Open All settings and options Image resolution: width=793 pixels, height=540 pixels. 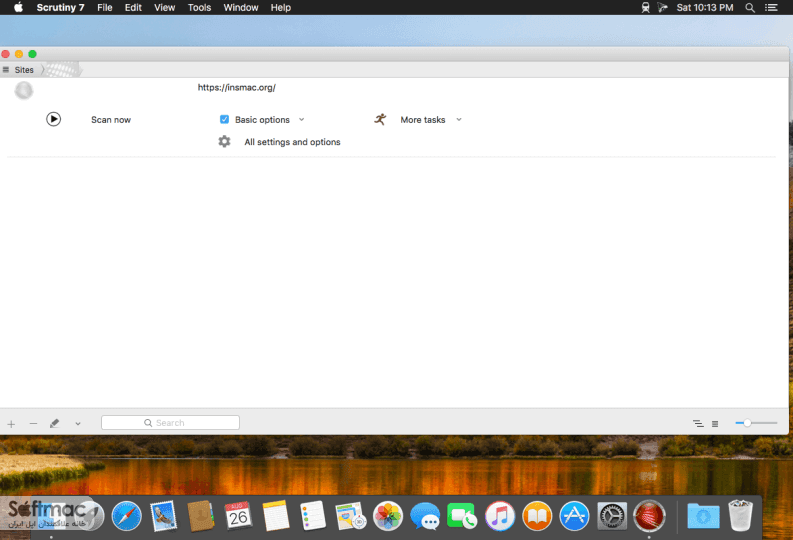[x=292, y=142]
